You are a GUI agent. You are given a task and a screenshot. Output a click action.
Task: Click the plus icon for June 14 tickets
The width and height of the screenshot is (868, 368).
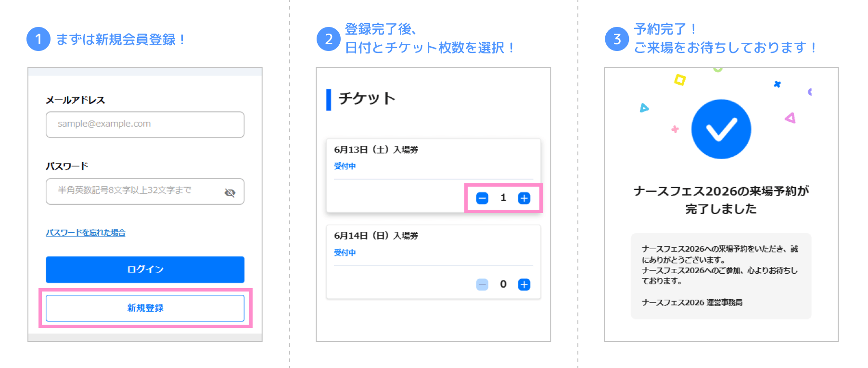pos(524,284)
